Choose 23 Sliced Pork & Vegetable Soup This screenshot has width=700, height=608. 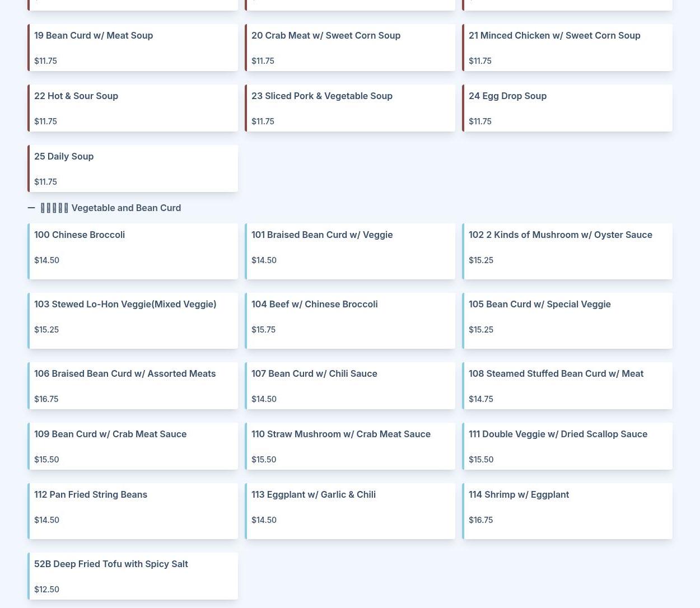tap(350, 108)
